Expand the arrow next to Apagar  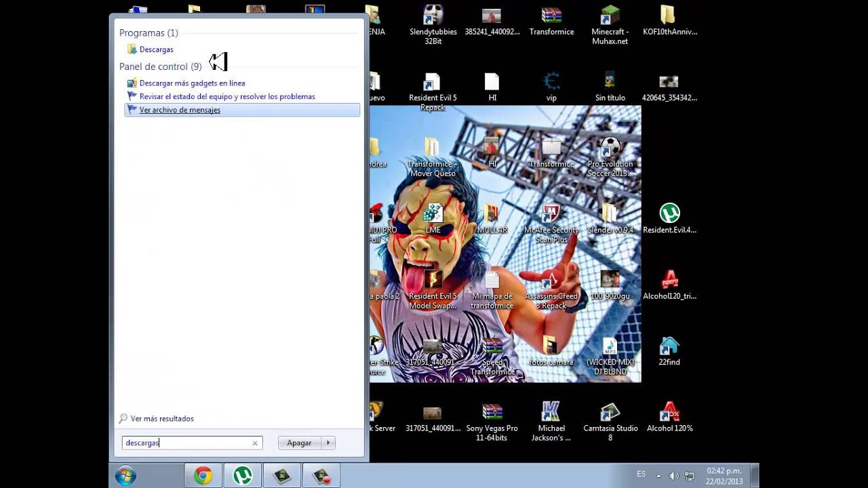(x=328, y=443)
